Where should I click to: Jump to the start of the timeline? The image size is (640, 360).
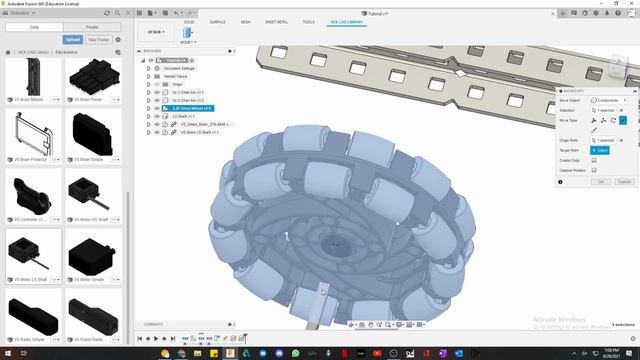click(140, 339)
